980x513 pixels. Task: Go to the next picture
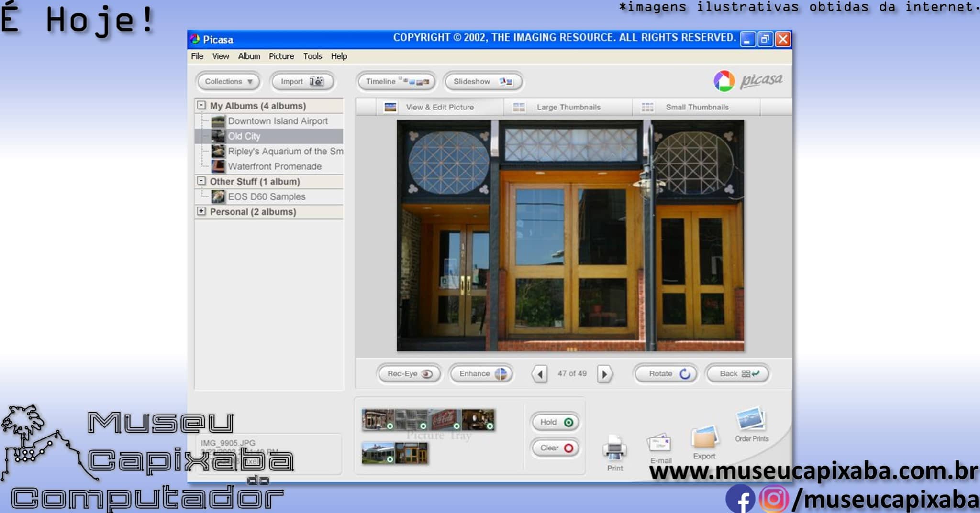(x=605, y=374)
